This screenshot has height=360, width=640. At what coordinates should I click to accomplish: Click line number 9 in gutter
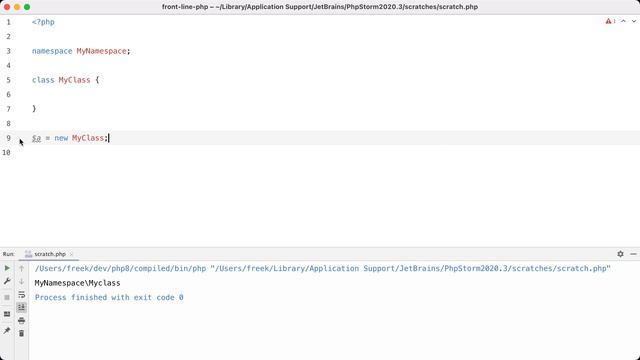pyautogui.click(x=8, y=138)
